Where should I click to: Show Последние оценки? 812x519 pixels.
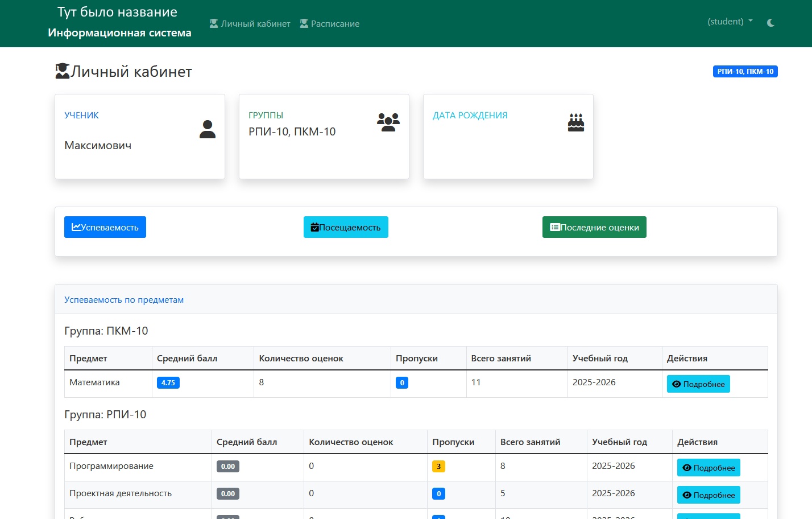click(x=594, y=227)
